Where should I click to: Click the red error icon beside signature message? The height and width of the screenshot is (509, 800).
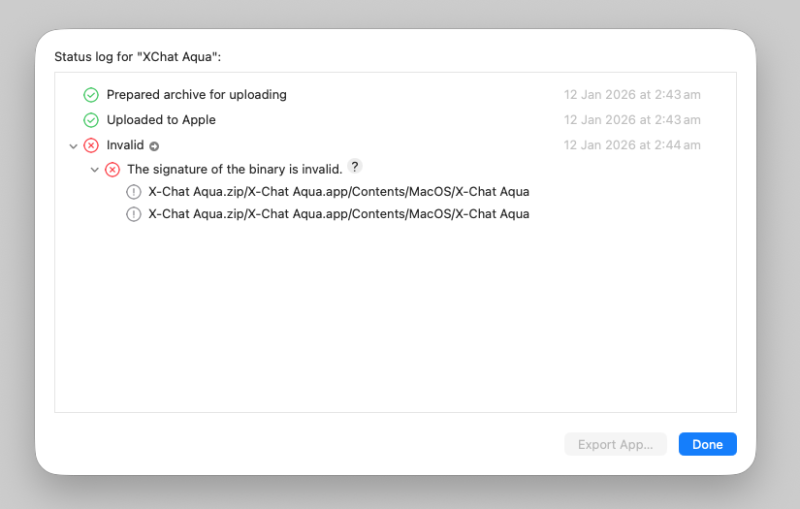click(112, 170)
